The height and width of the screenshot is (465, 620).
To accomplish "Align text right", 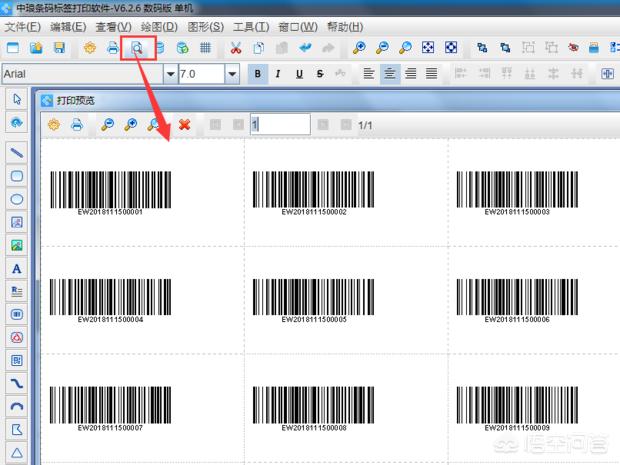I will pos(411,74).
